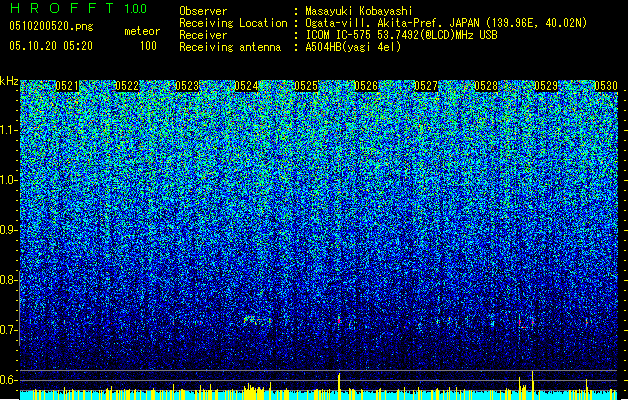The width and height of the screenshot is (629, 400).
Task: Click the value 100 under meteor
Action: (x=148, y=46)
